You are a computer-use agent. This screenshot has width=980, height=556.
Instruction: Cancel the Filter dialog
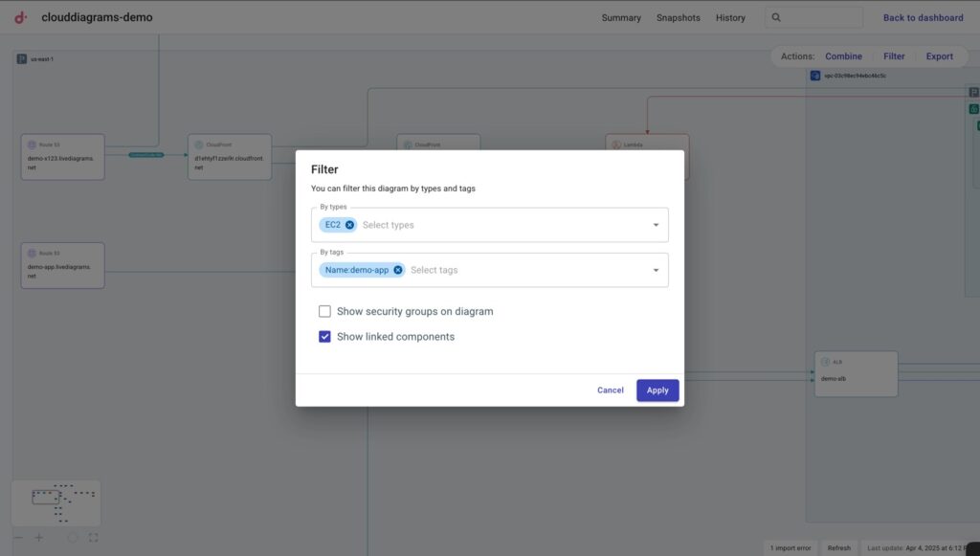click(610, 390)
